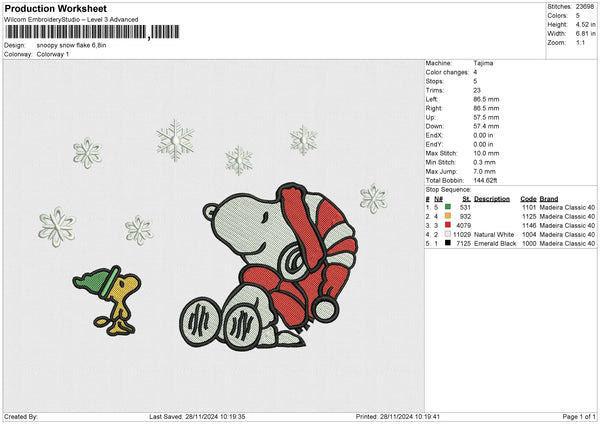Image resolution: width=600 pixels, height=424 pixels.
Task: Click the 'Color changes:' label
Action: point(447,72)
